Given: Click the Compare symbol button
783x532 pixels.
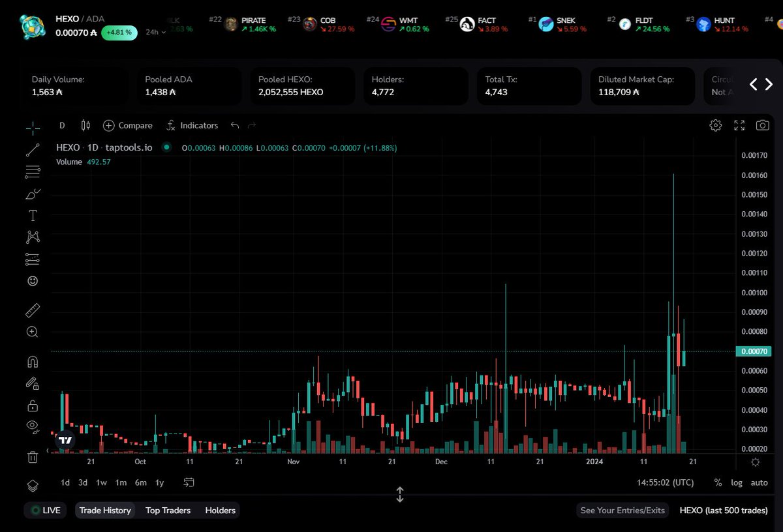Looking at the screenshot, I should [x=128, y=125].
